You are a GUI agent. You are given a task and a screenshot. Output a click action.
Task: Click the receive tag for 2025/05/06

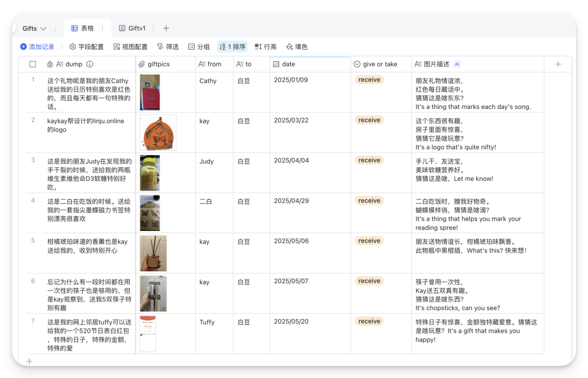tap(369, 241)
